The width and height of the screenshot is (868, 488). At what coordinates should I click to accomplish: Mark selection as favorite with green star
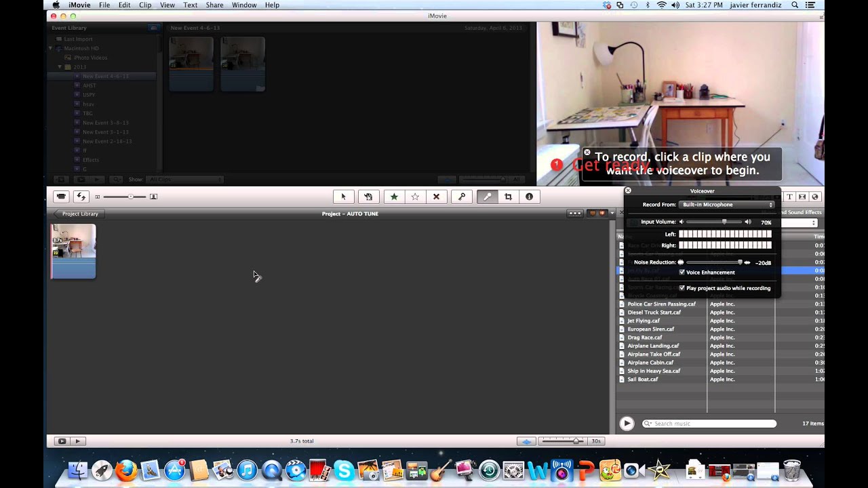[x=394, y=197]
